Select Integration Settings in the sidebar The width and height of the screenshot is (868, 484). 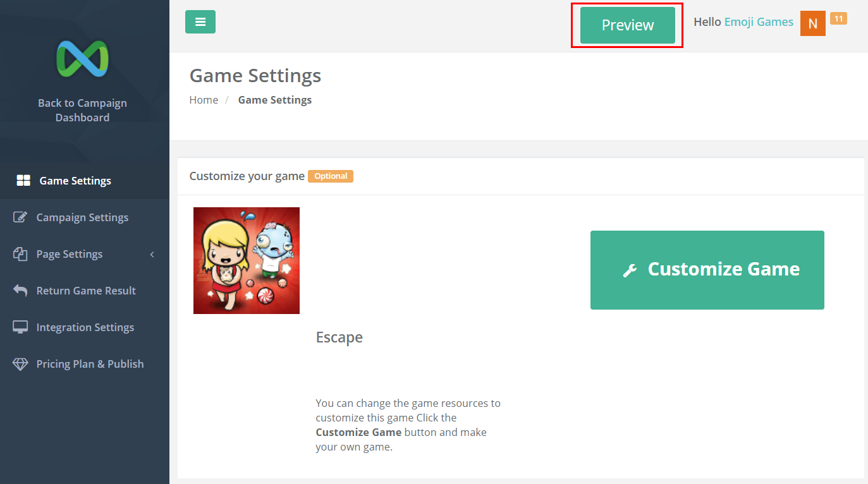[x=85, y=327]
